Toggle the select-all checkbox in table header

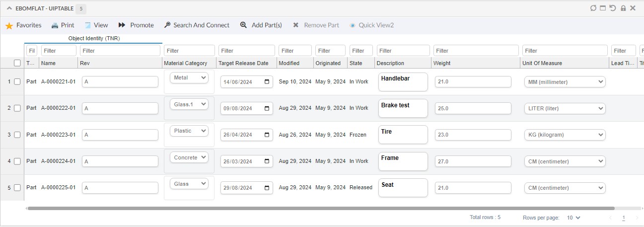point(17,63)
